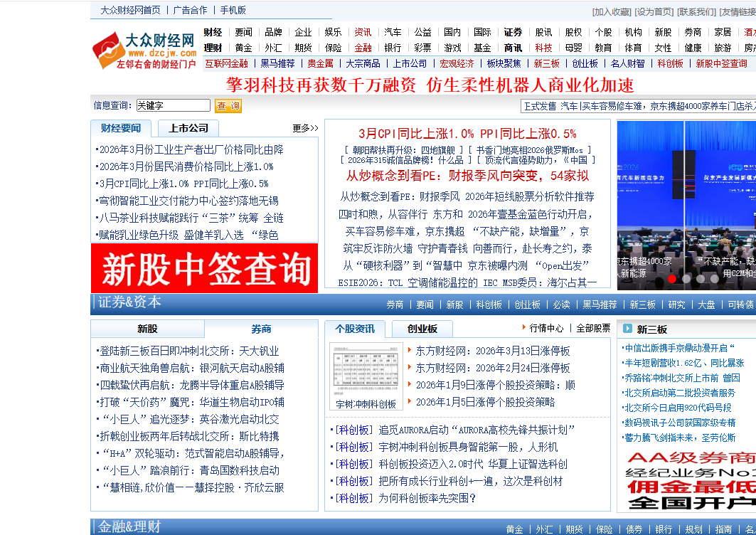Open 2026年1月5日涨停个股投资策略 article
The image size is (756, 535).
(485, 403)
